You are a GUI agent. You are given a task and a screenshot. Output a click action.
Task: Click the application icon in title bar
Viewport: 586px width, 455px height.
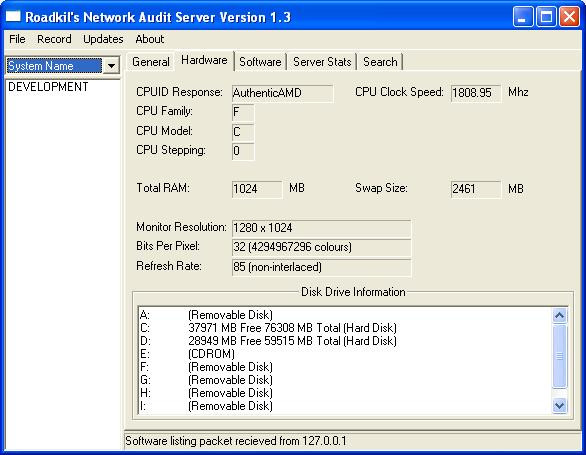13,16
